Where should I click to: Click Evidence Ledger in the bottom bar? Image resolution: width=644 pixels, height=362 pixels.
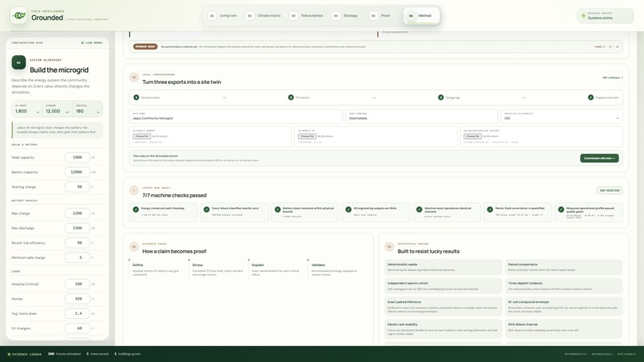[x=25, y=354]
